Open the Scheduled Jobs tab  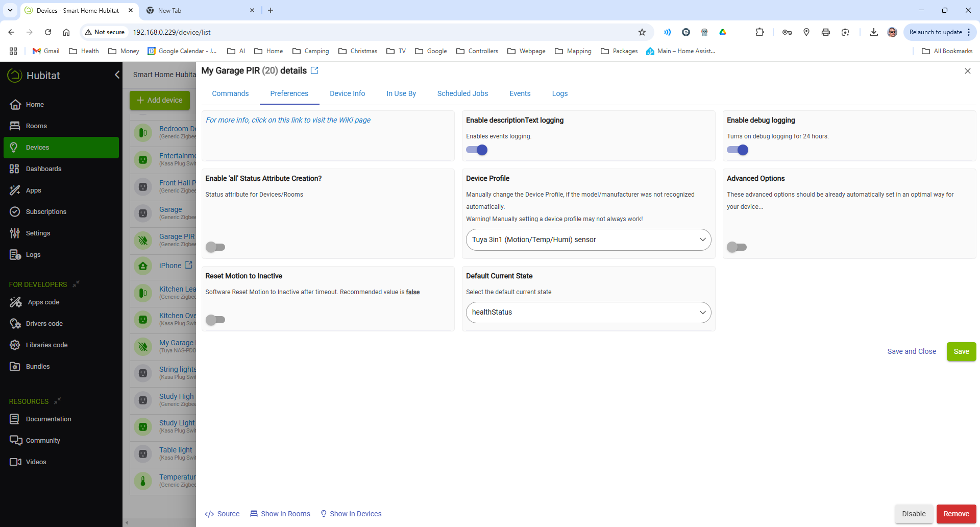463,93
